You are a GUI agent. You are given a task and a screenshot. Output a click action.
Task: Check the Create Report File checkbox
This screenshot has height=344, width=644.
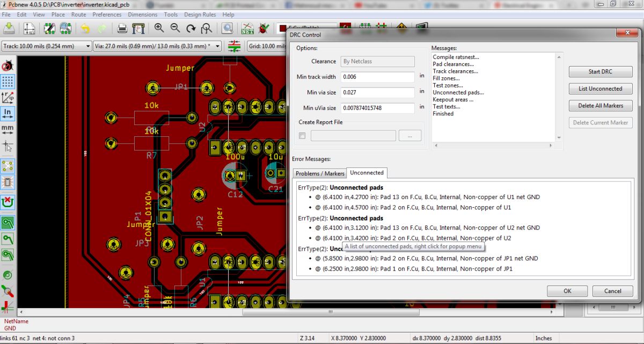[x=302, y=136]
